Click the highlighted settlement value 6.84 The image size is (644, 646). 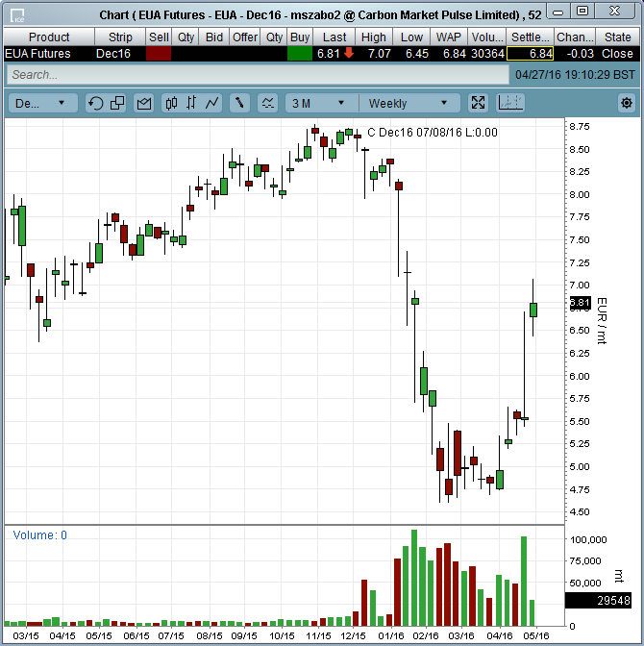(530, 54)
